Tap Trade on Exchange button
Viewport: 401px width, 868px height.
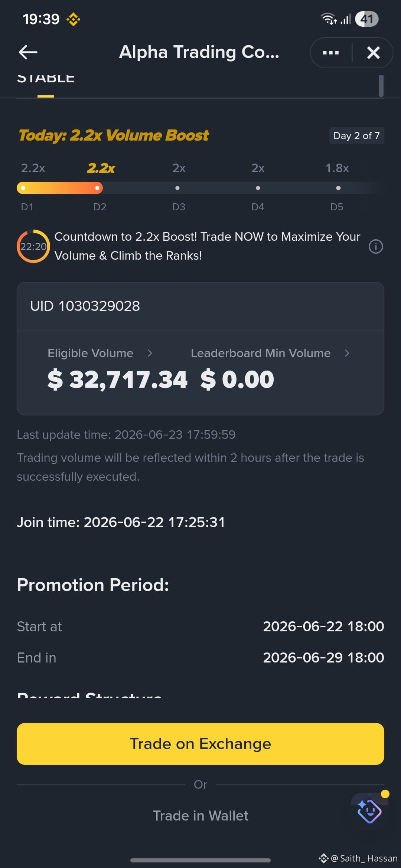(200, 744)
